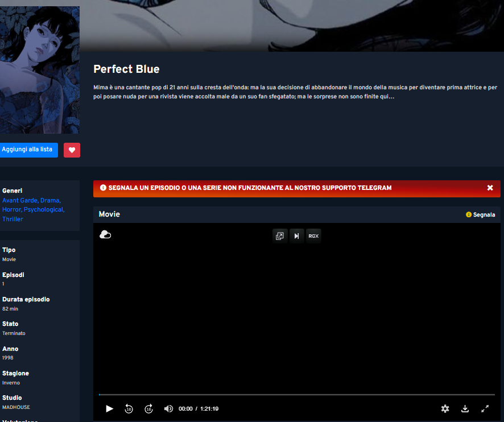Open the Horror genre link
This screenshot has width=504, height=422.
[x=12, y=209]
